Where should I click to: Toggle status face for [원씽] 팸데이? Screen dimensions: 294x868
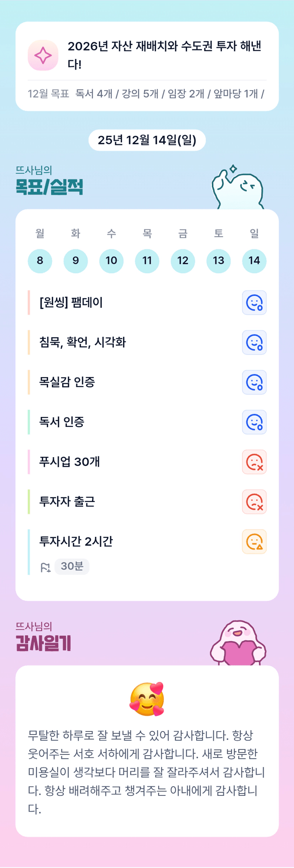tap(254, 303)
